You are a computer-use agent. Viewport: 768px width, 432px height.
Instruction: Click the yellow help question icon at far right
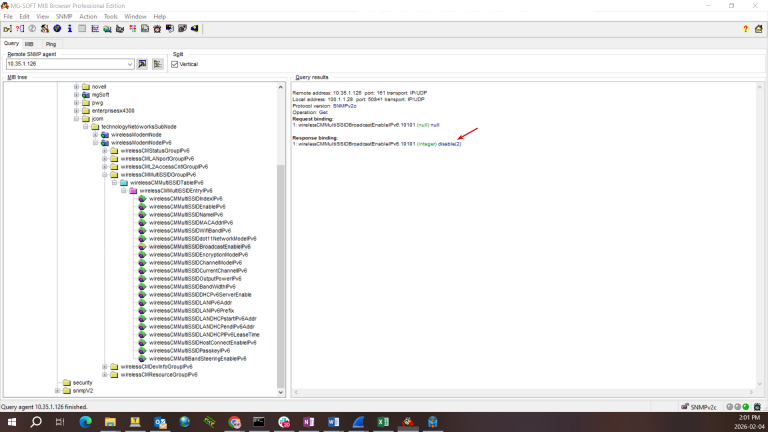pos(745,29)
